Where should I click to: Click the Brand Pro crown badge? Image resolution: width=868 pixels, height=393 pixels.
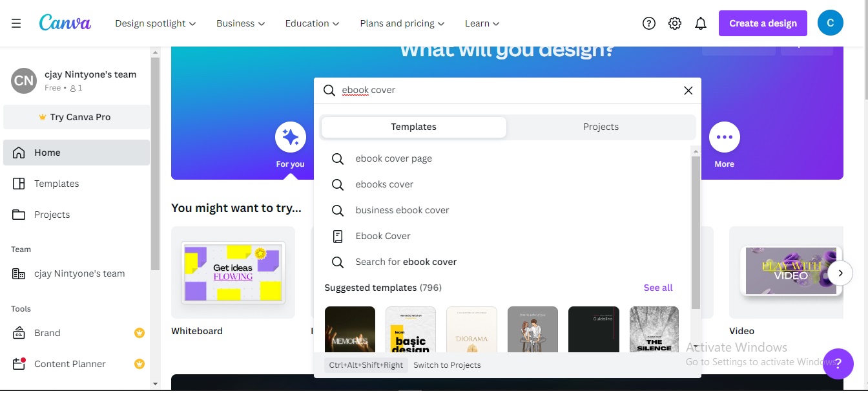(139, 333)
